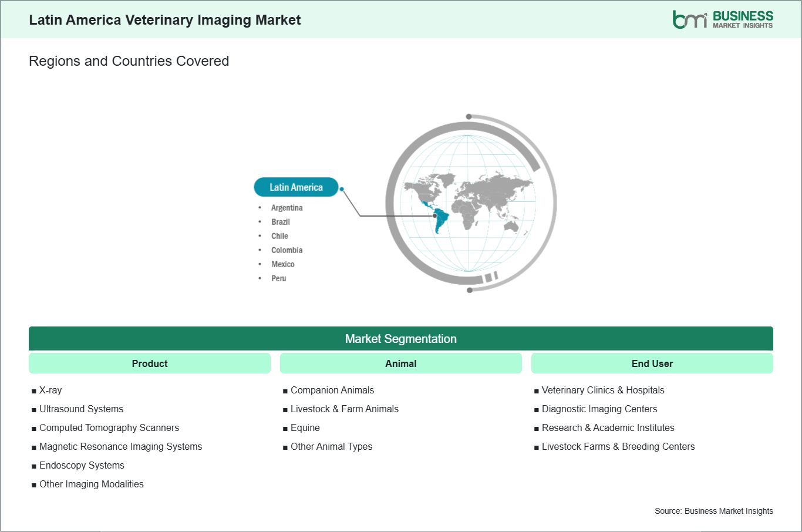Click Brazil in the country list
The height and width of the screenshot is (532, 802).
point(281,222)
